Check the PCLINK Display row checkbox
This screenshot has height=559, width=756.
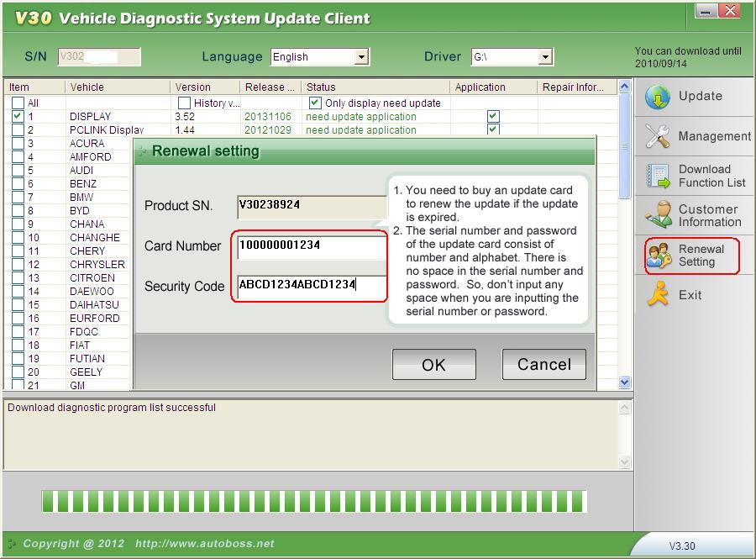(18, 129)
